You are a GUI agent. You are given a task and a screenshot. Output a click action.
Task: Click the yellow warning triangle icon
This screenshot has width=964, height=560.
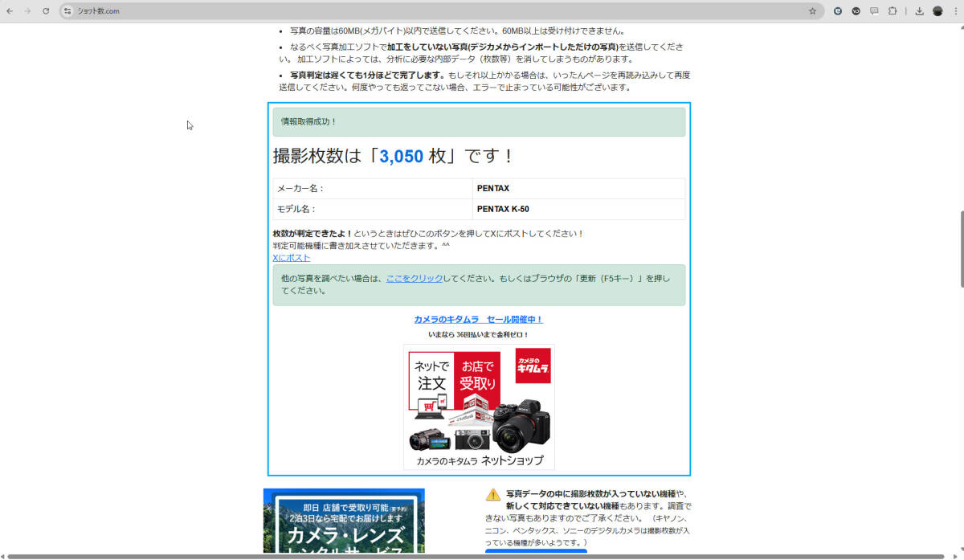tap(492, 494)
